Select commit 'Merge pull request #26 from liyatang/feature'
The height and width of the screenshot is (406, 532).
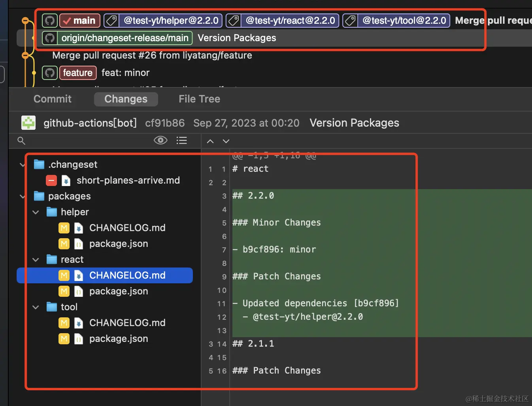click(x=152, y=55)
